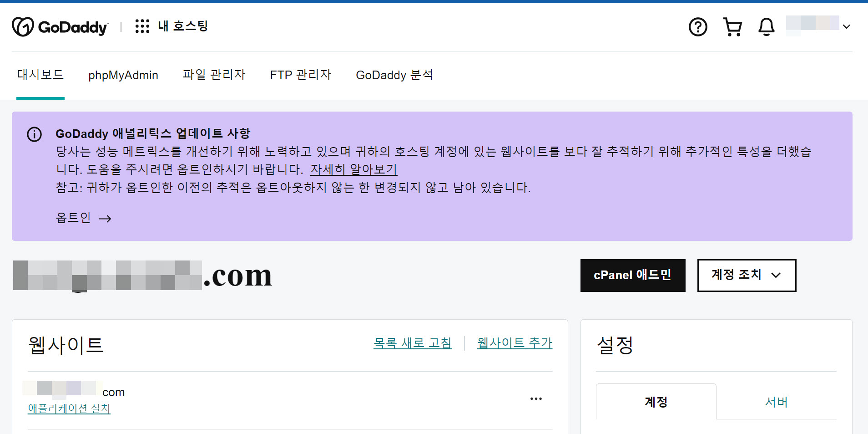Image resolution: width=868 pixels, height=434 pixels.
Task: Open the account profile dropdown chevron
Action: (847, 26)
